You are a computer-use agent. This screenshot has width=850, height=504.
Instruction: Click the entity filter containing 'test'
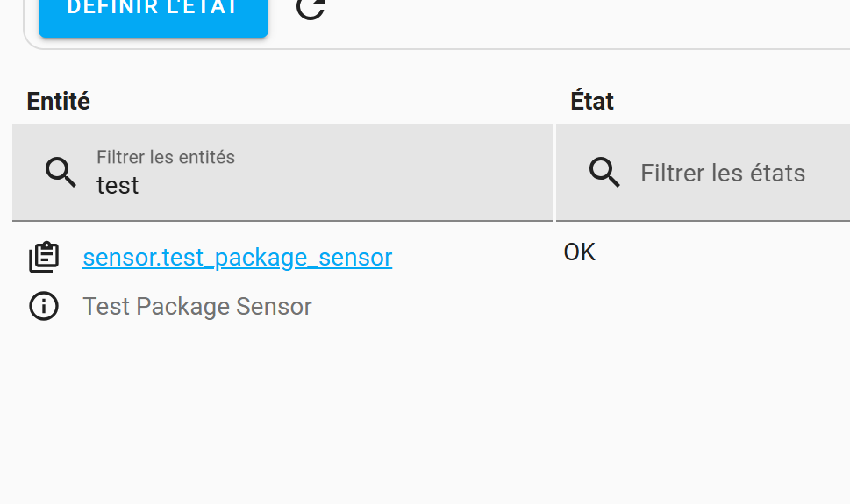coord(282,173)
